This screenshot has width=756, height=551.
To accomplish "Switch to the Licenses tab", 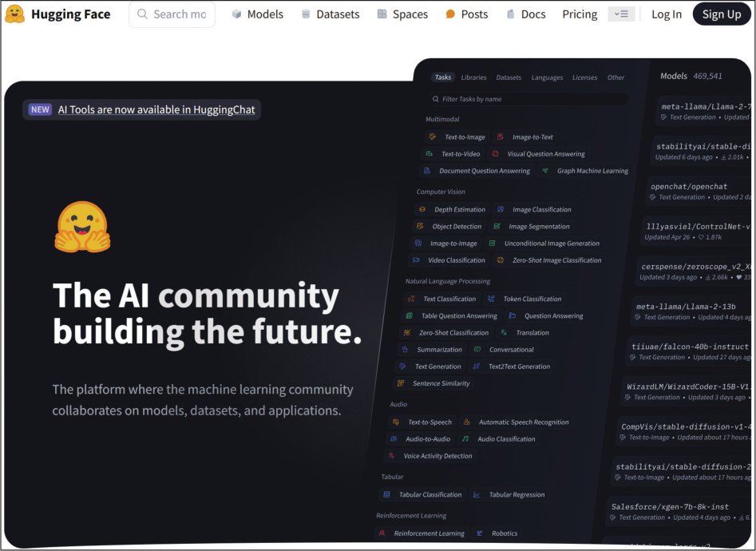I will (584, 77).
